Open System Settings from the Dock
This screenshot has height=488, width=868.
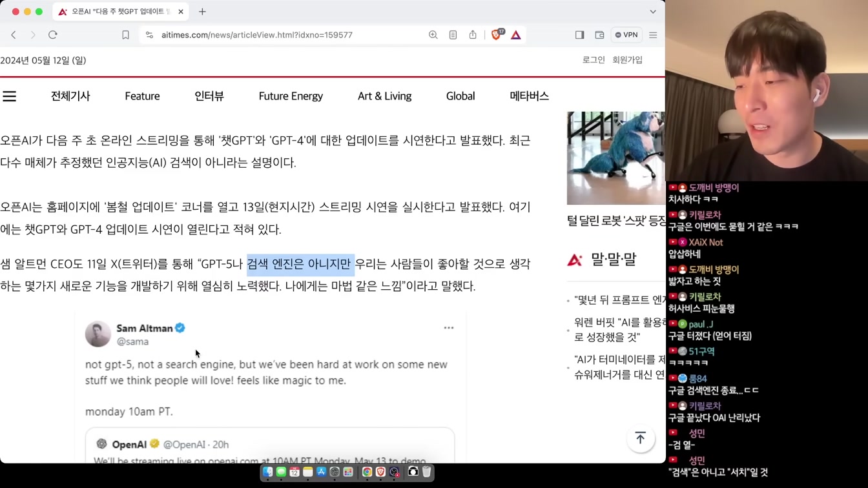(335, 473)
